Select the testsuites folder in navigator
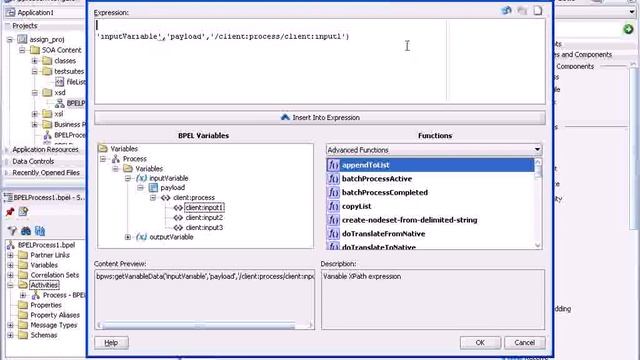The width and height of the screenshot is (640, 360). coord(69,71)
